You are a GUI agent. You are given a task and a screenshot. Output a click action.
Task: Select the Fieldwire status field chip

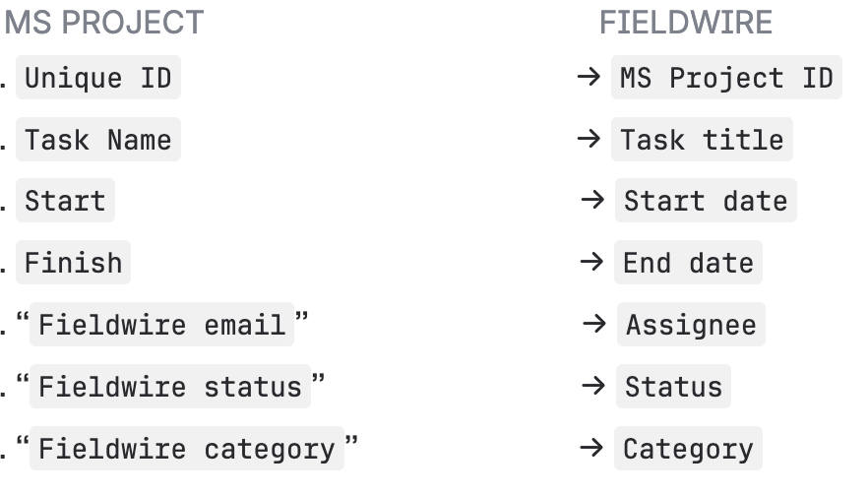click(169, 387)
